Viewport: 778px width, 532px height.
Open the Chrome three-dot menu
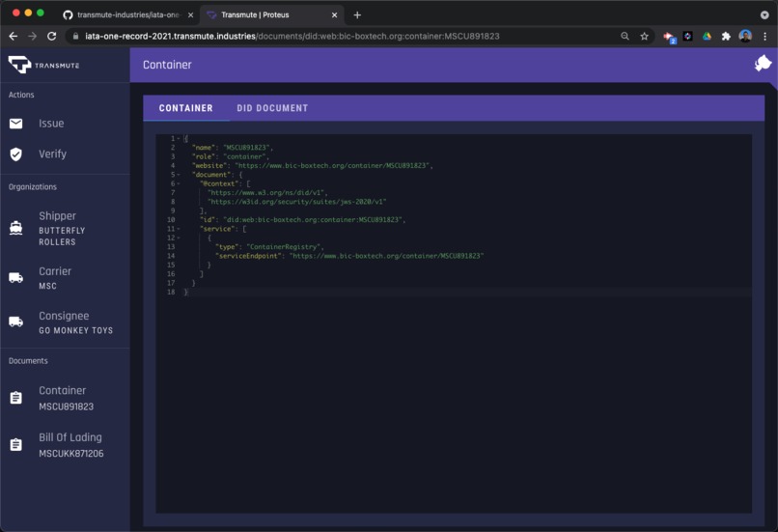tap(764, 37)
